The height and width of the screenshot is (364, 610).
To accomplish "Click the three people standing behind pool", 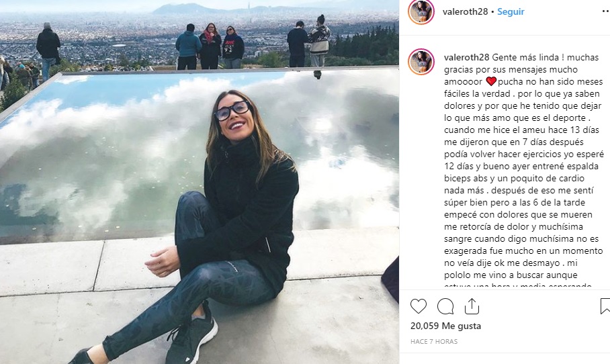I will point(210,46).
